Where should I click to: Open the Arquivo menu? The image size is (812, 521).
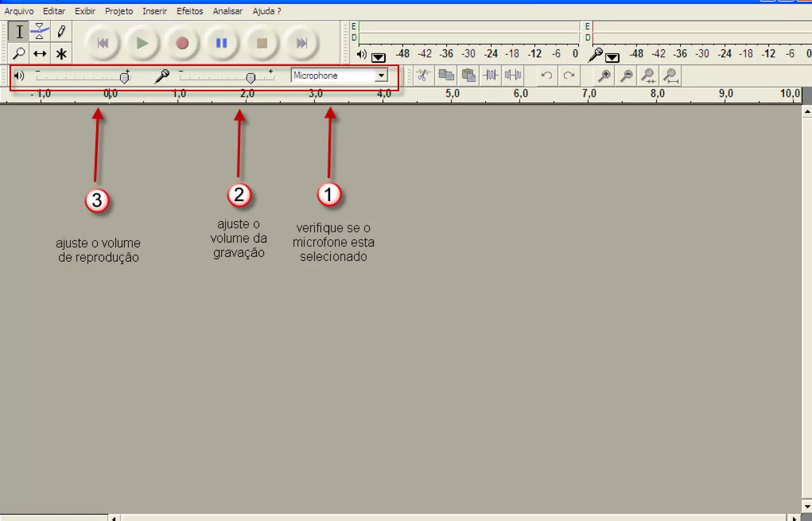pyautogui.click(x=19, y=11)
